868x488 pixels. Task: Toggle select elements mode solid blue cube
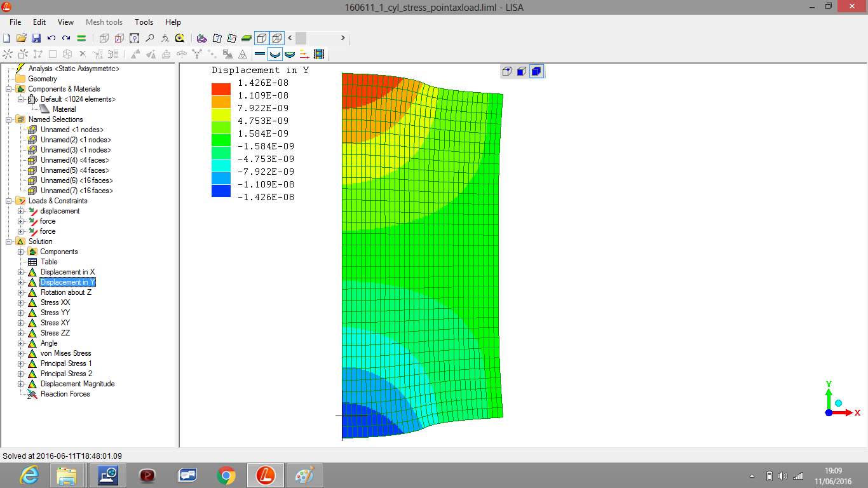pos(536,71)
